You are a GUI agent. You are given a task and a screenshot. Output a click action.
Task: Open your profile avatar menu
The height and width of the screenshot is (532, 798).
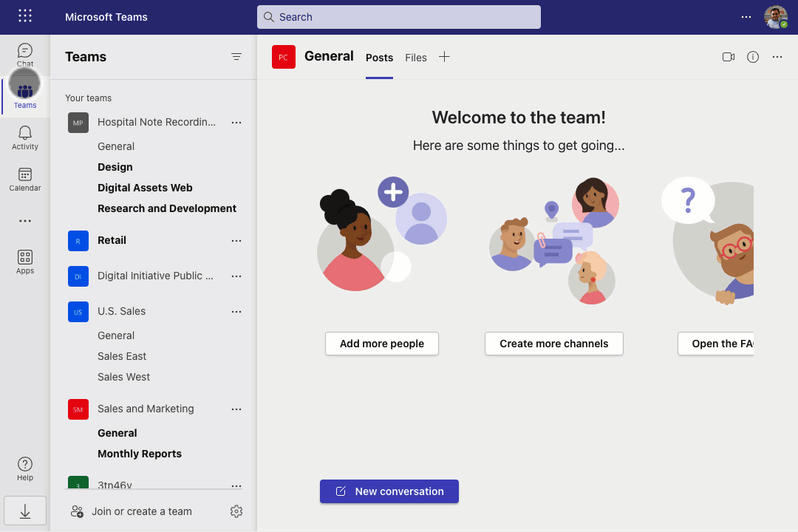775,16
